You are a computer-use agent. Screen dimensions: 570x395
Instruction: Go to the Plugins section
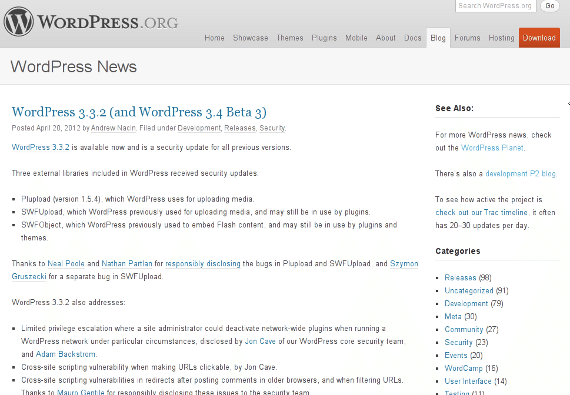coord(324,38)
